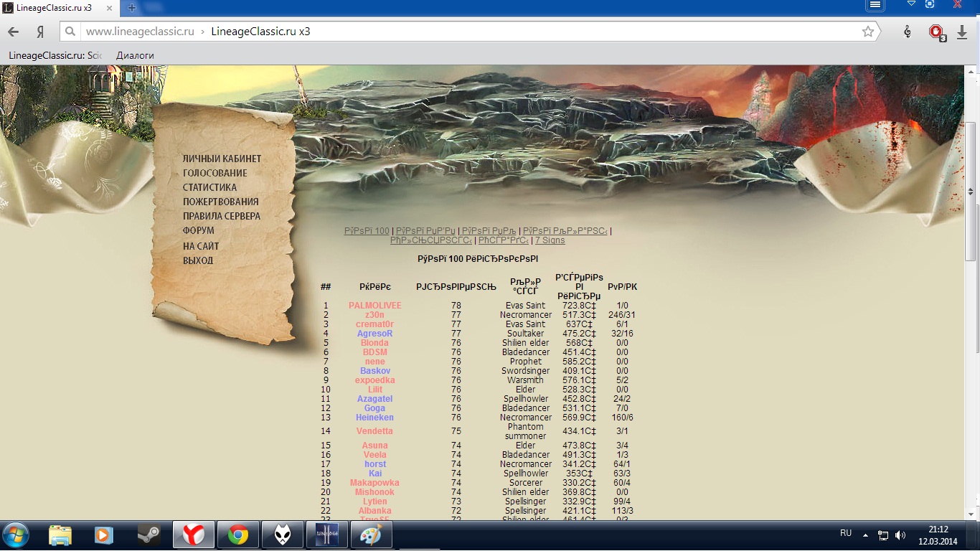Open Windows Explorer from the taskbar

(60, 535)
